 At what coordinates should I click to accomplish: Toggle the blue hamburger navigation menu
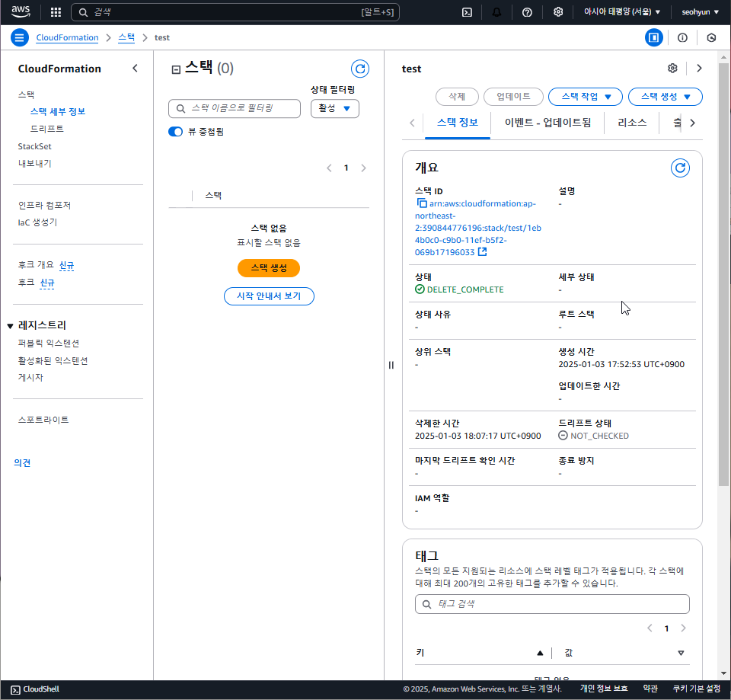pos(20,38)
